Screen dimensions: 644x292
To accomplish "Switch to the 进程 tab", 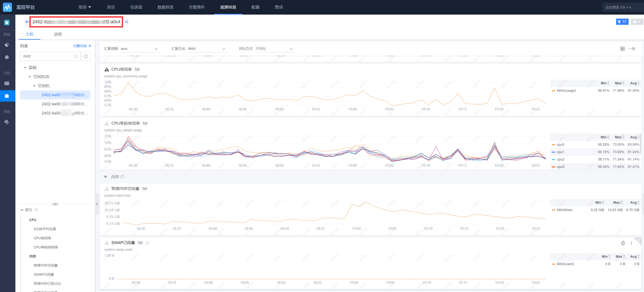I will coord(58,34).
